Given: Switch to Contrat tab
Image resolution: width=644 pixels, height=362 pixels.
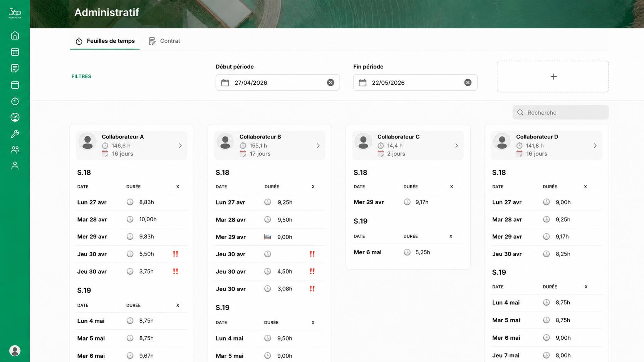Looking at the screenshot, I should [164, 41].
